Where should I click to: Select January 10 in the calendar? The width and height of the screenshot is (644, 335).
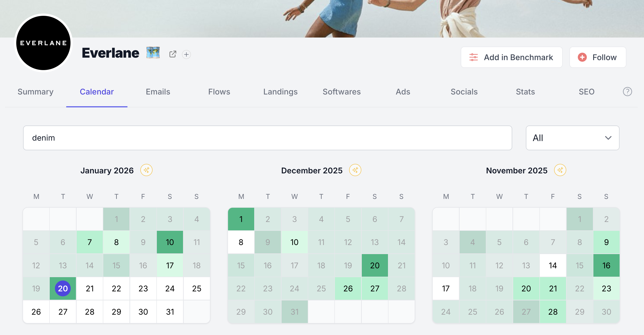pos(170,242)
